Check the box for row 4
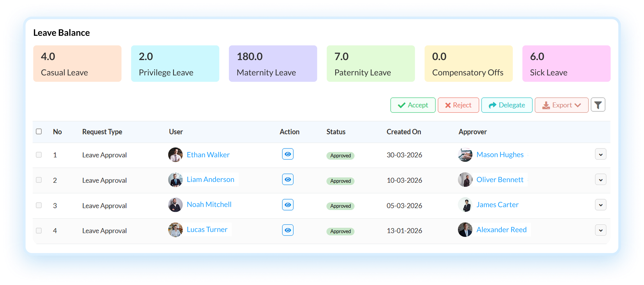644x285 pixels. (x=39, y=230)
